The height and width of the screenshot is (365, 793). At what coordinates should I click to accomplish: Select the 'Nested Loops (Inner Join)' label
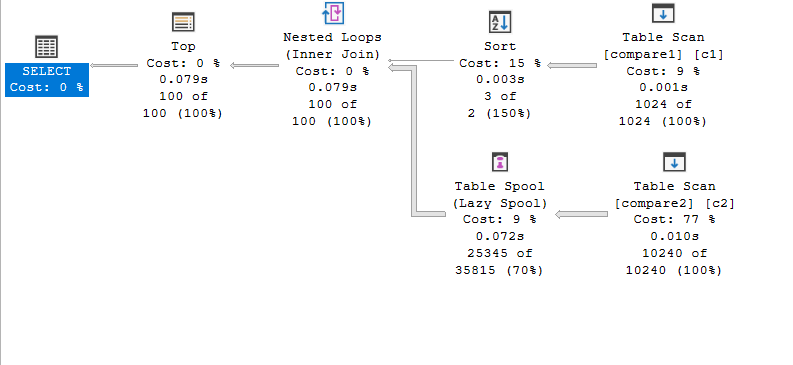coord(332,45)
